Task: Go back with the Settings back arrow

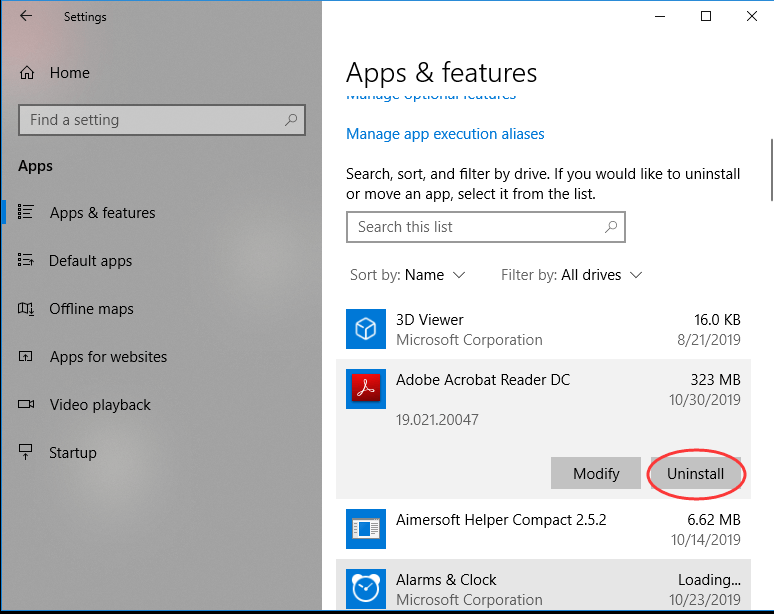Action: [x=26, y=16]
